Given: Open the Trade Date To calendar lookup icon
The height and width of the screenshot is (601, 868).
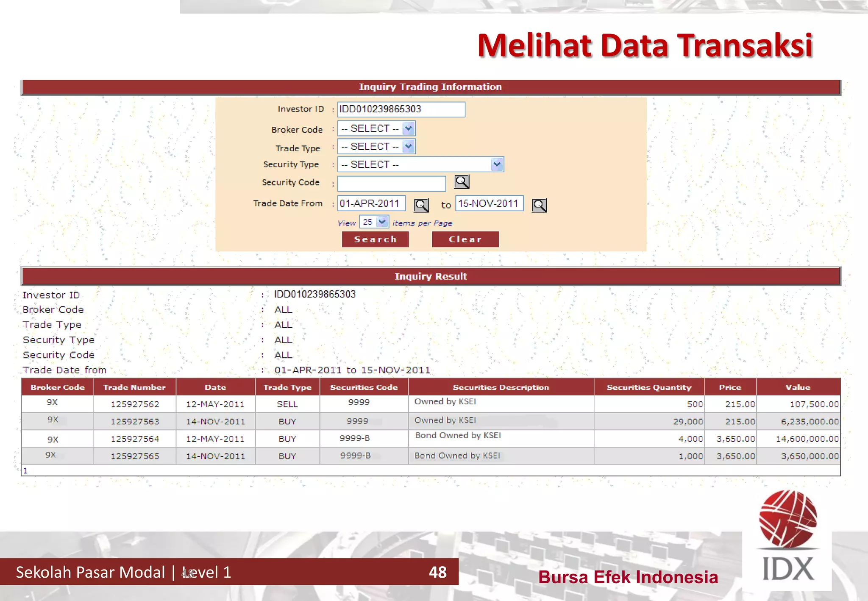Looking at the screenshot, I should [539, 205].
